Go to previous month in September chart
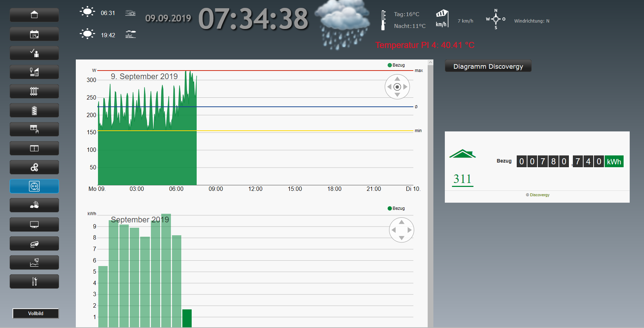The height and width of the screenshot is (328, 644). [x=394, y=230]
